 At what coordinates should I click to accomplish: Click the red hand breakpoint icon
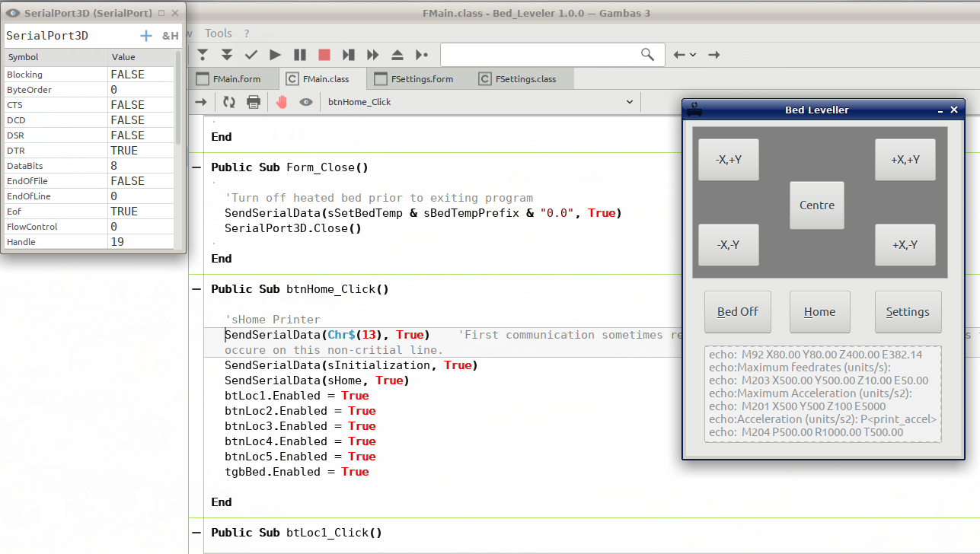pos(282,102)
